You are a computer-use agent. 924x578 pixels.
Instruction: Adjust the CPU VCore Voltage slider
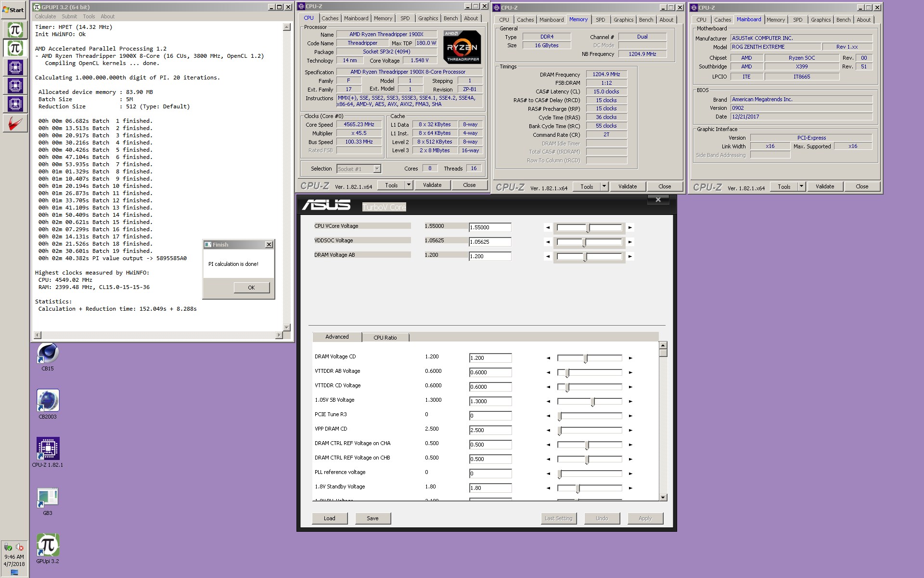tap(589, 227)
